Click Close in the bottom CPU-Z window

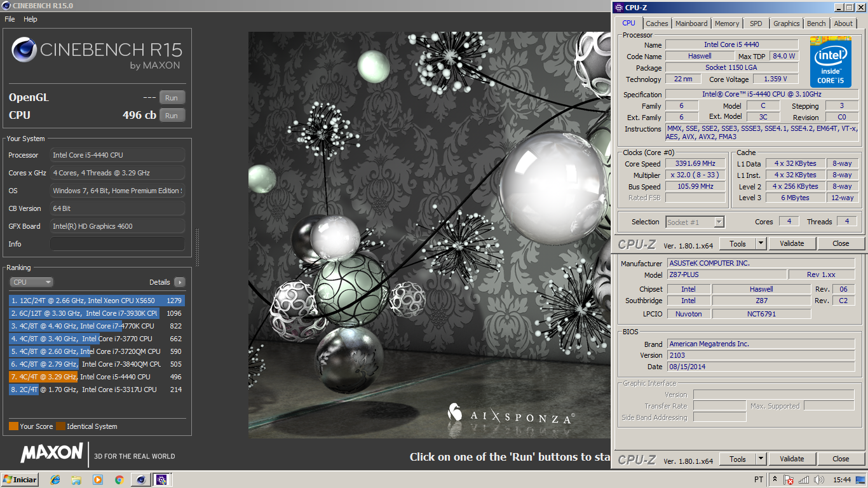pos(841,459)
